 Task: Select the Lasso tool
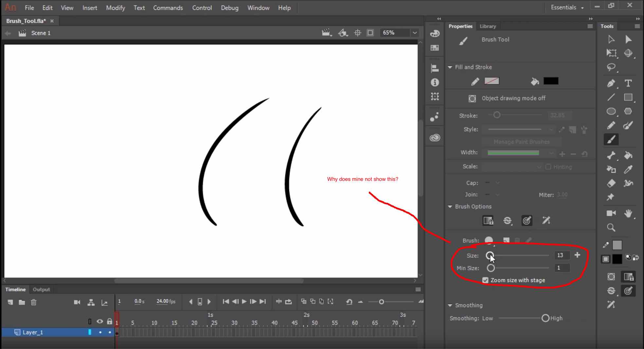pos(611,67)
